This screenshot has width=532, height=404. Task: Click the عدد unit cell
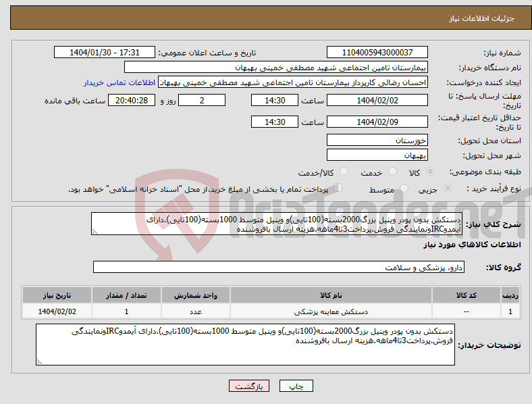(x=196, y=311)
